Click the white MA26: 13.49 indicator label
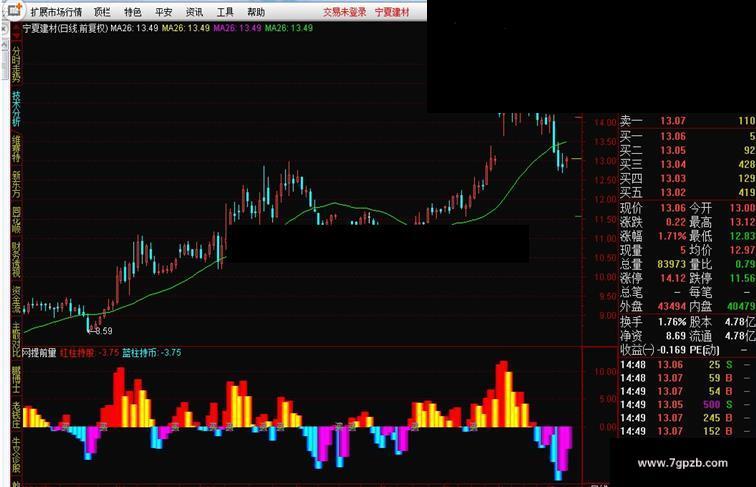Screen dimensions: 756x487 (134, 28)
